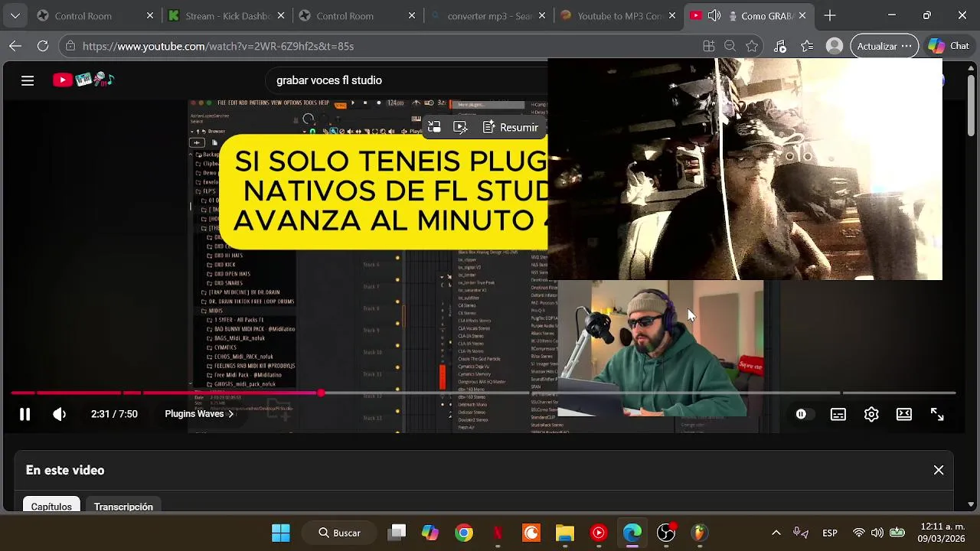Viewport: 980px width, 551px height.
Task: Reload the current YouTube page
Action: tap(43, 46)
